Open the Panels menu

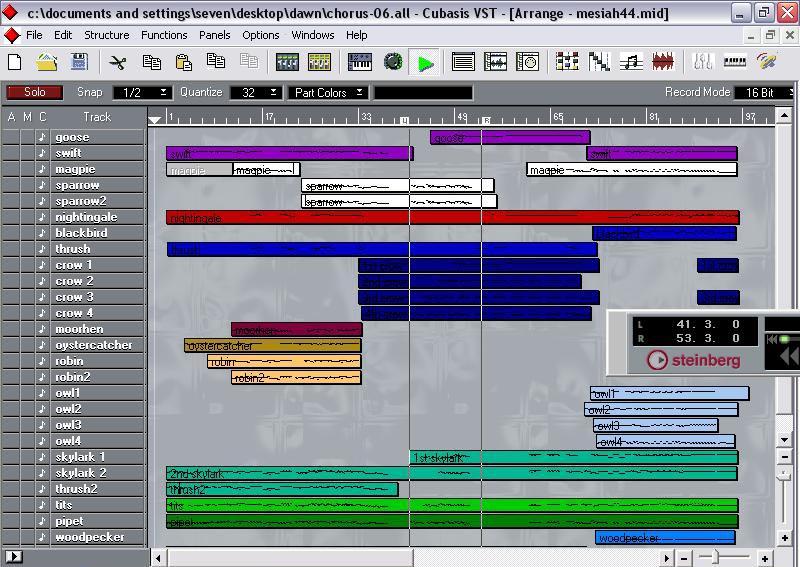click(x=214, y=35)
